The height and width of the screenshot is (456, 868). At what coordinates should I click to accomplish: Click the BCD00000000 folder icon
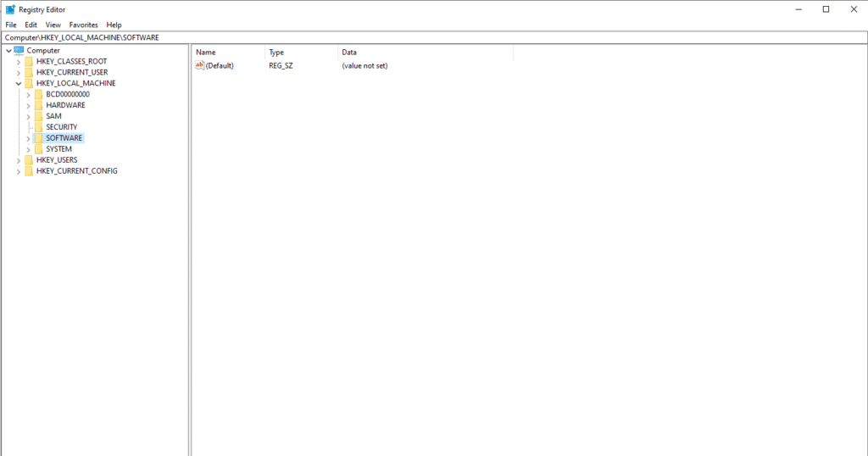coord(38,94)
